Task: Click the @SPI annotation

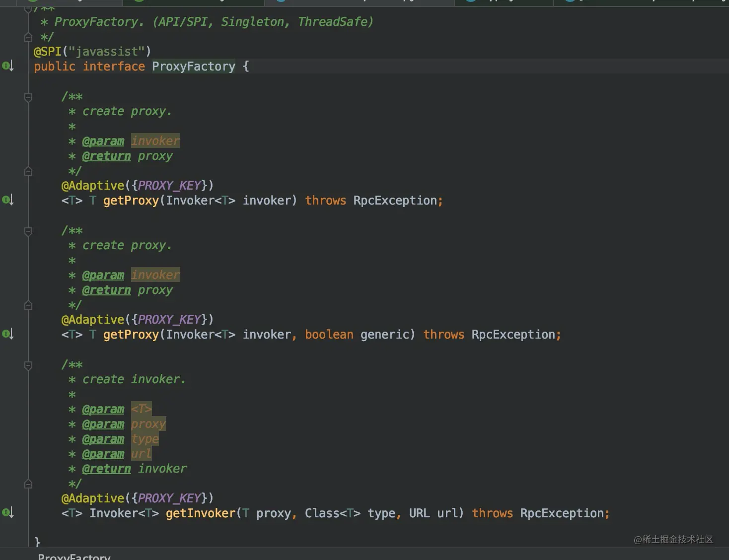Action: 48,52
